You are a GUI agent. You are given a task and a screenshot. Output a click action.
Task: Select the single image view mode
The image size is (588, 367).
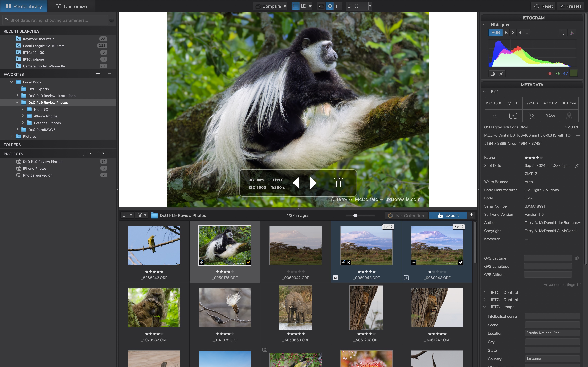[x=296, y=6]
